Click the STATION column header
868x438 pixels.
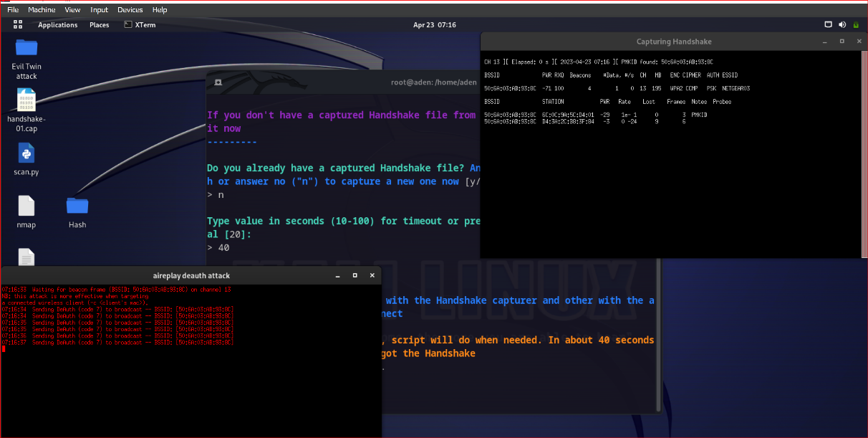[x=553, y=102]
